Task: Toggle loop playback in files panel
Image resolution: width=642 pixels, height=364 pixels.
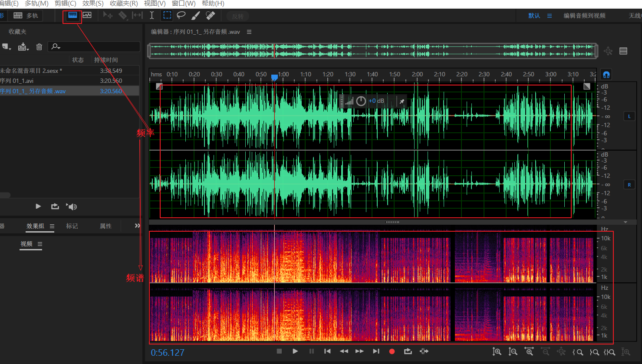Action: click(x=55, y=207)
